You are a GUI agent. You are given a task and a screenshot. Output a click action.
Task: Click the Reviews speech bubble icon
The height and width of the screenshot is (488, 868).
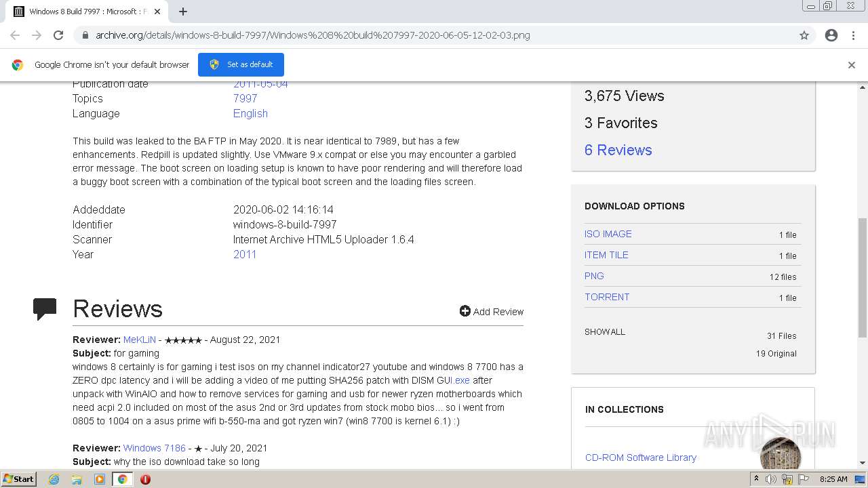(x=45, y=308)
